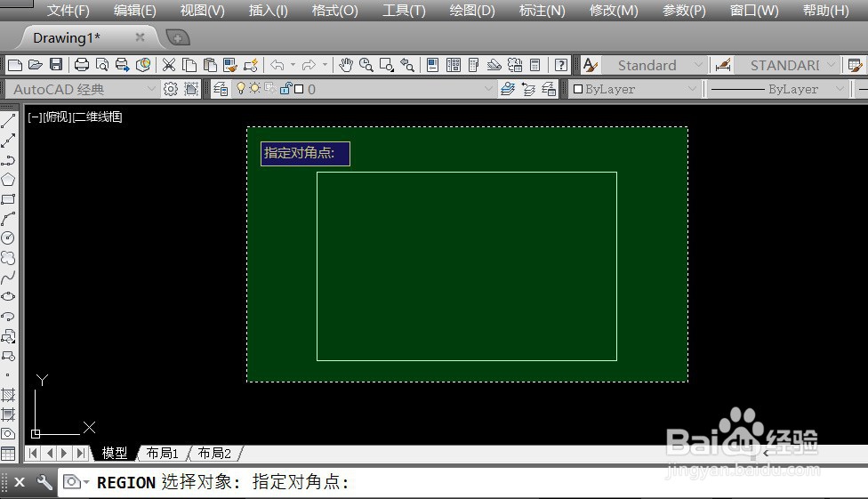This screenshot has width=868, height=499.
Task: Open the 绘图(D) menu
Action: click(471, 10)
